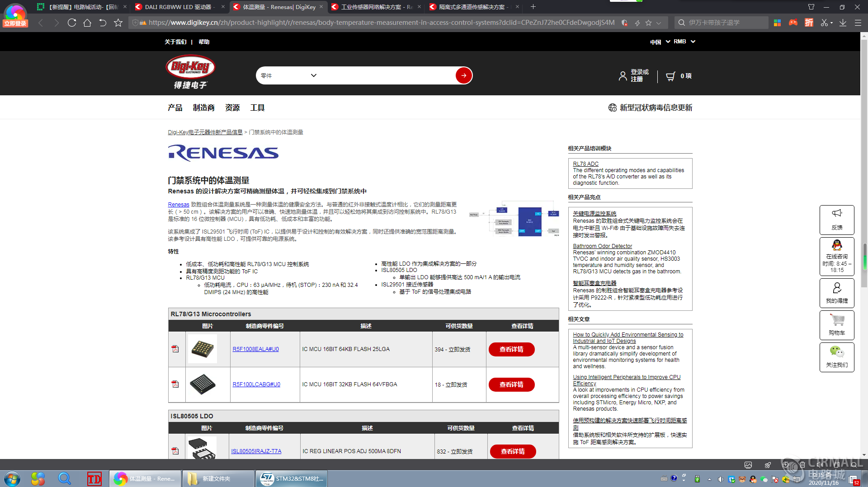Viewport: 868px width, 487px height.
Task: Click the Renesas inline text link
Action: click(x=179, y=205)
